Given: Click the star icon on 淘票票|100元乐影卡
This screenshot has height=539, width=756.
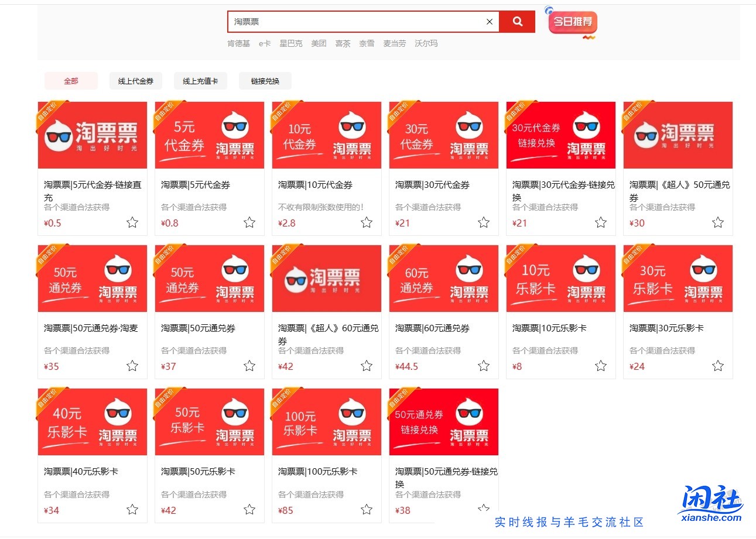Looking at the screenshot, I should [x=366, y=510].
